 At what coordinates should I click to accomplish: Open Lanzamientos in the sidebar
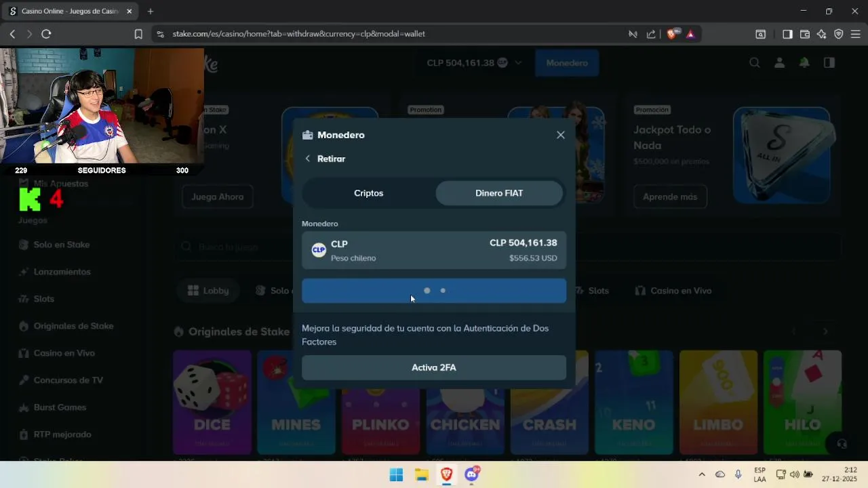pos(62,272)
